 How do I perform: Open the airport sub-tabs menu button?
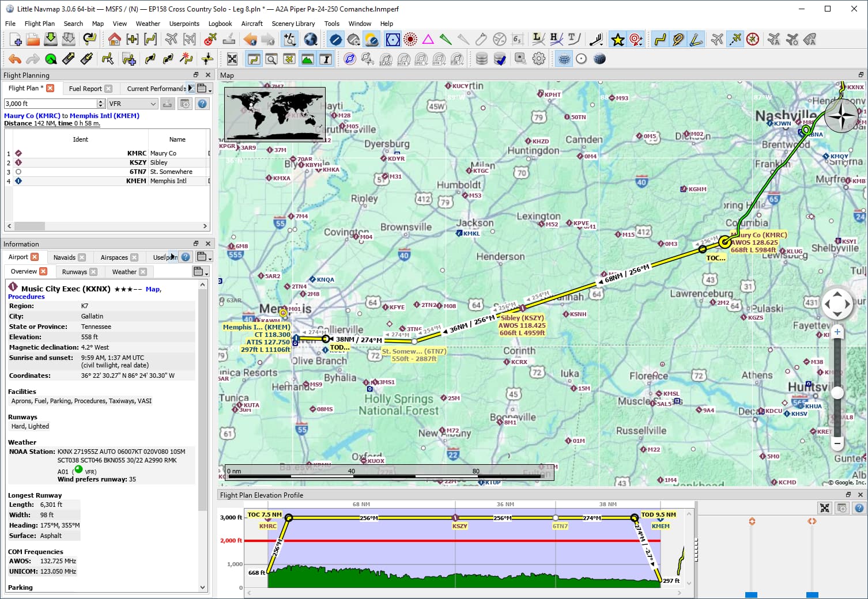pyautogui.click(x=201, y=272)
